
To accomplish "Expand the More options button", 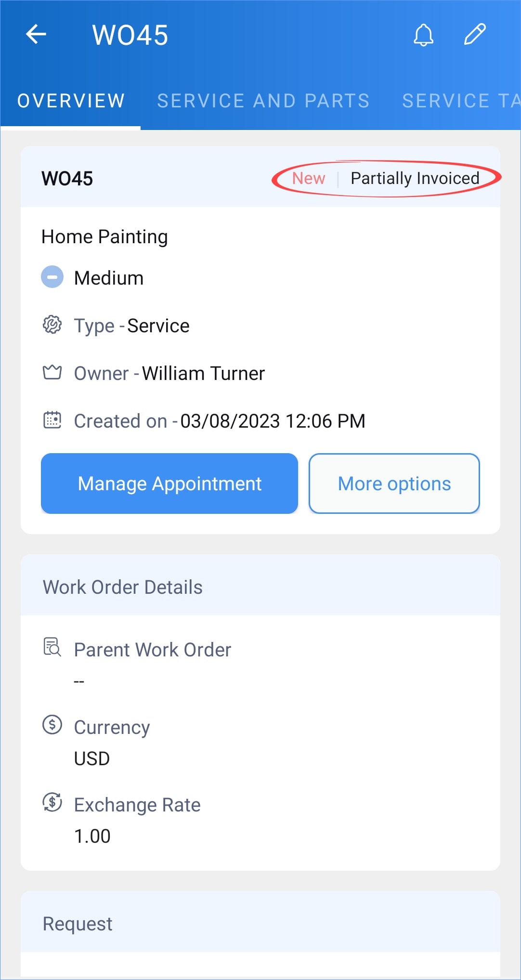I will tap(394, 483).
